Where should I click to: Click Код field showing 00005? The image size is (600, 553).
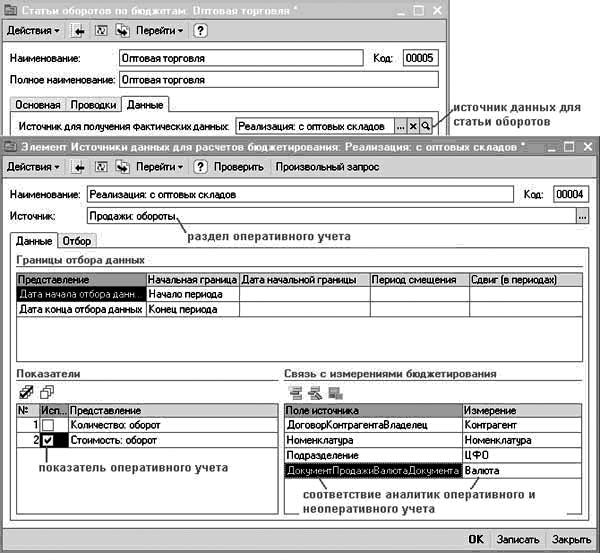click(x=420, y=58)
